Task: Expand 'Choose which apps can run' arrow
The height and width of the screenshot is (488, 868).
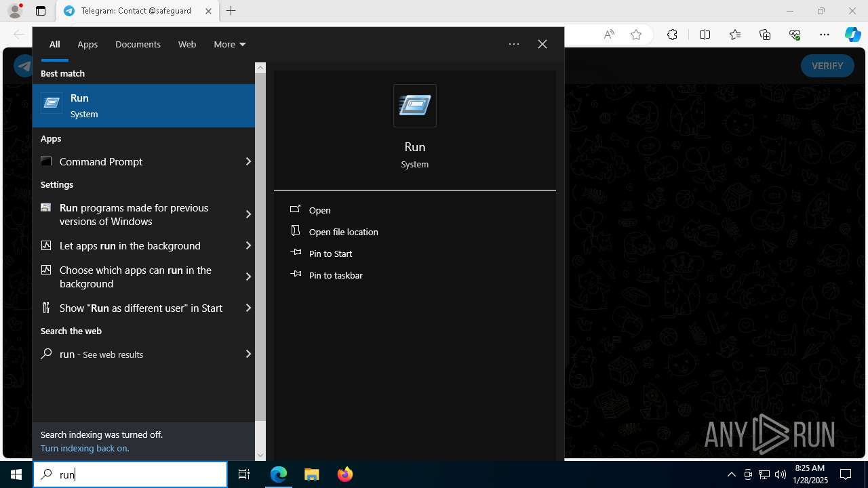Action: [248, 277]
